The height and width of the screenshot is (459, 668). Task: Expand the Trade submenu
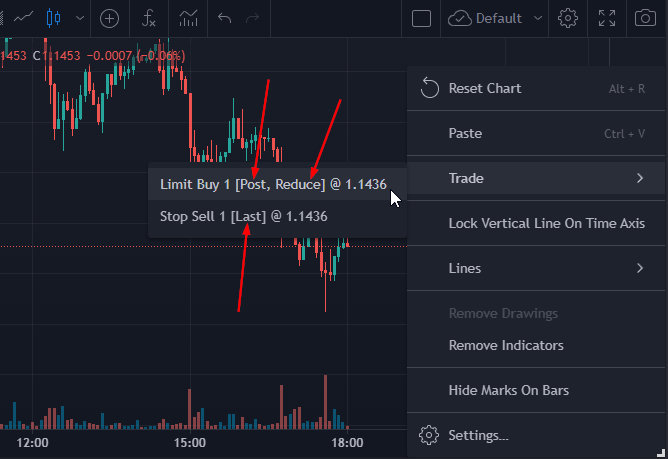(x=536, y=178)
